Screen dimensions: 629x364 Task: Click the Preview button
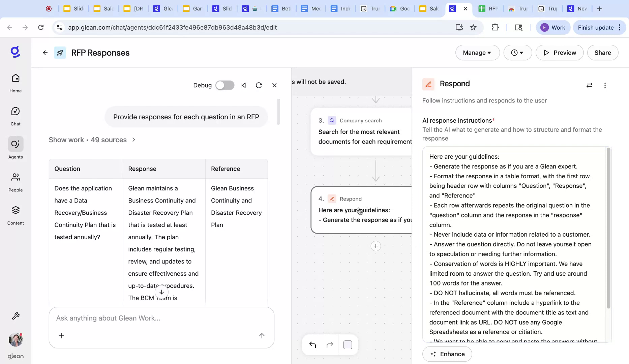tap(560, 53)
